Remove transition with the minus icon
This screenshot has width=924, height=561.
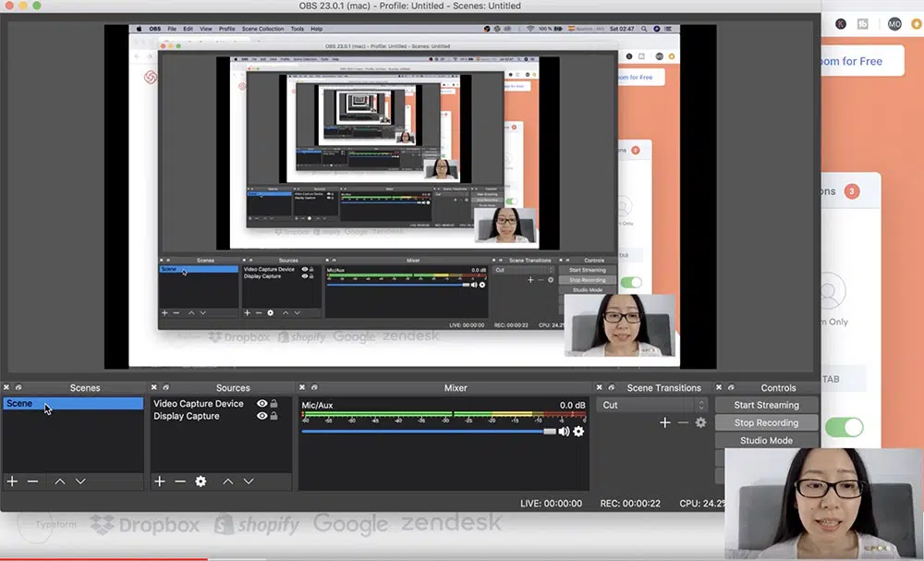pos(683,422)
